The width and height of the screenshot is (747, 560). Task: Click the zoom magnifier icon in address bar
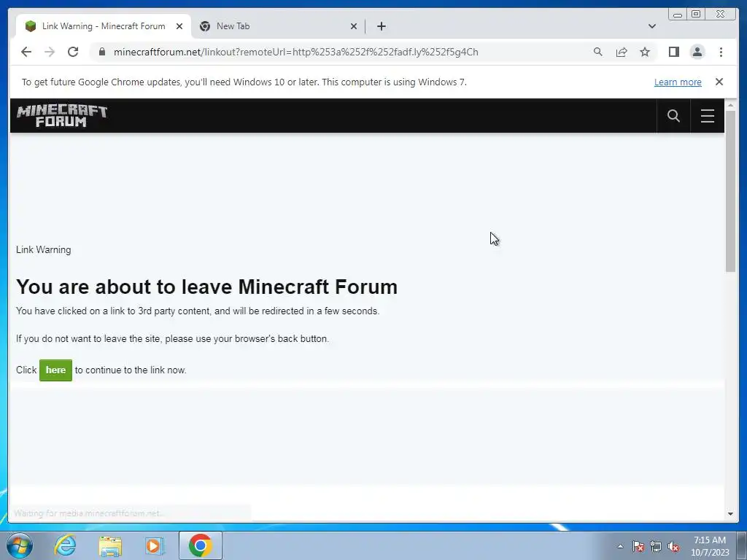598,52
